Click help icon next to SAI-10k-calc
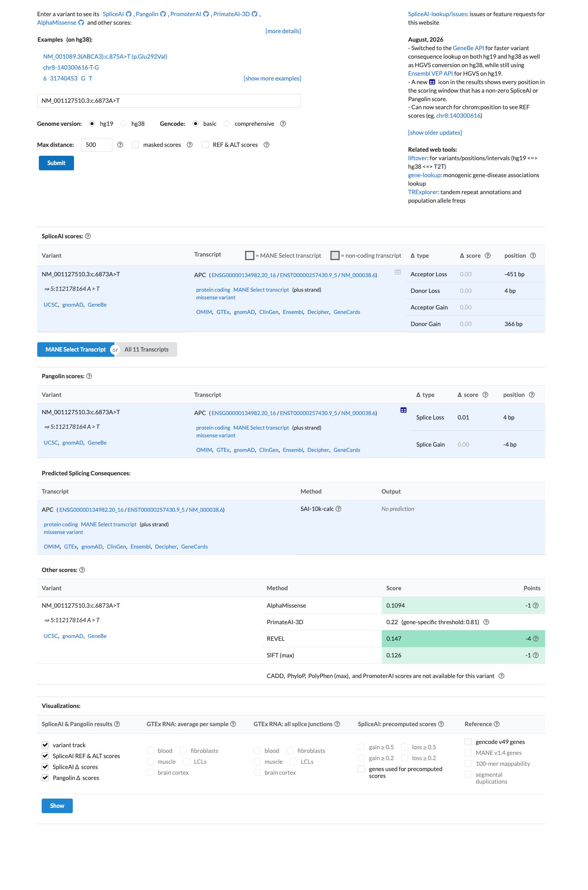Screen dimensions: 588x890 coord(338,509)
